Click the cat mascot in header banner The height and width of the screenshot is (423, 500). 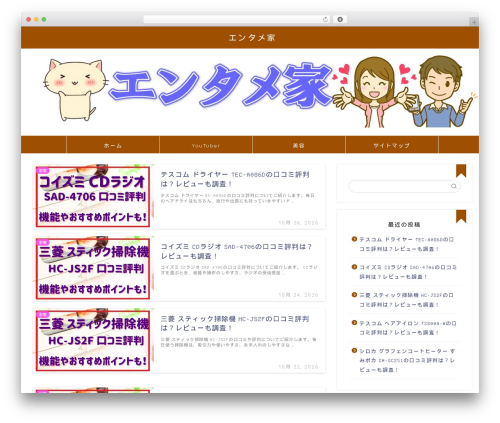tap(75, 90)
